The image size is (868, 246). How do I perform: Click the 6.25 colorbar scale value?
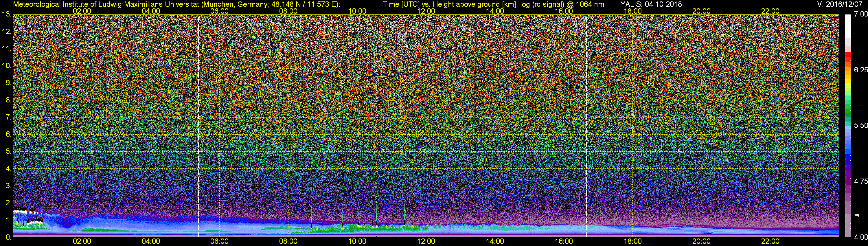[x=860, y=70]
